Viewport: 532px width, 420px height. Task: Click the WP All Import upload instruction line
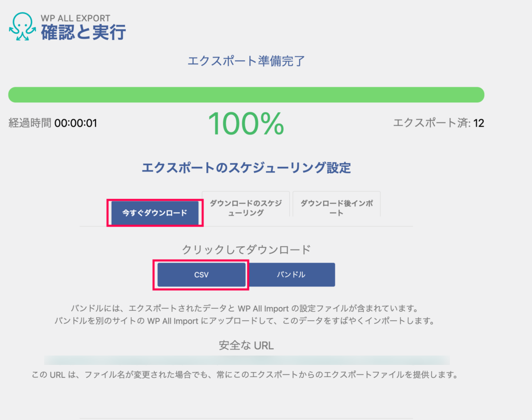pyautogui.click(x=244, y=321)
